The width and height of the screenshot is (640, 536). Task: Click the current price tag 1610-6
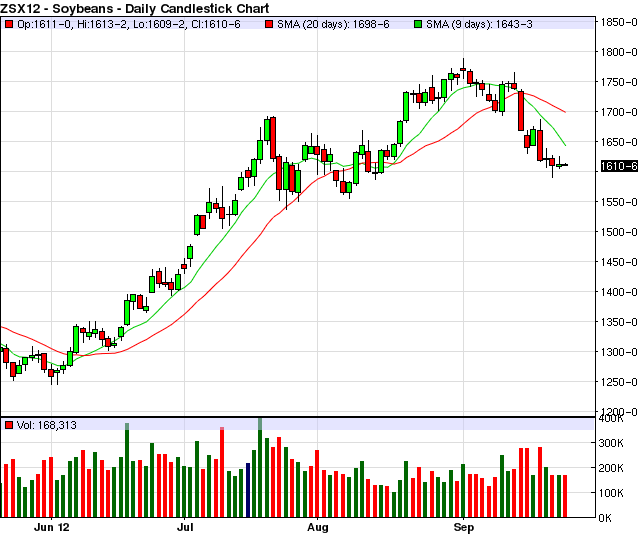(x=619, y=166)
